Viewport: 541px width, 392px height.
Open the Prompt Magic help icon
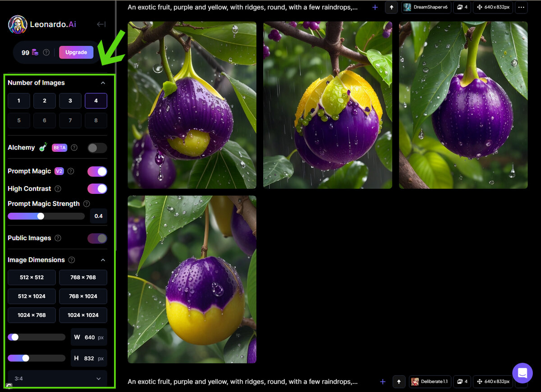click(71, 171)
